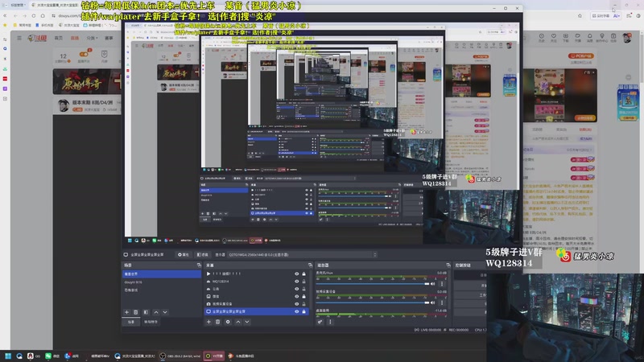Image resolution: width=644 pixels, height=362 pixels.
Task: Click the browser back arrow
Action: point(15,15)
